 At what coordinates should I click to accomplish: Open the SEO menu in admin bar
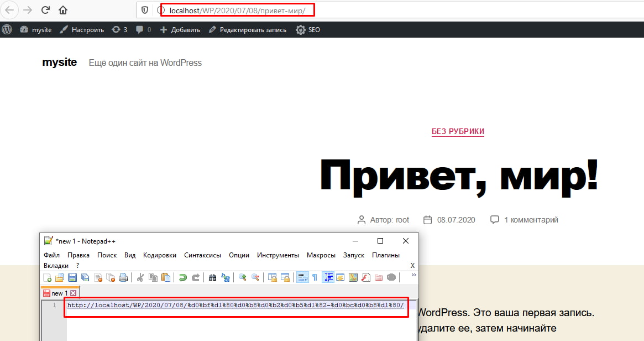307,30
